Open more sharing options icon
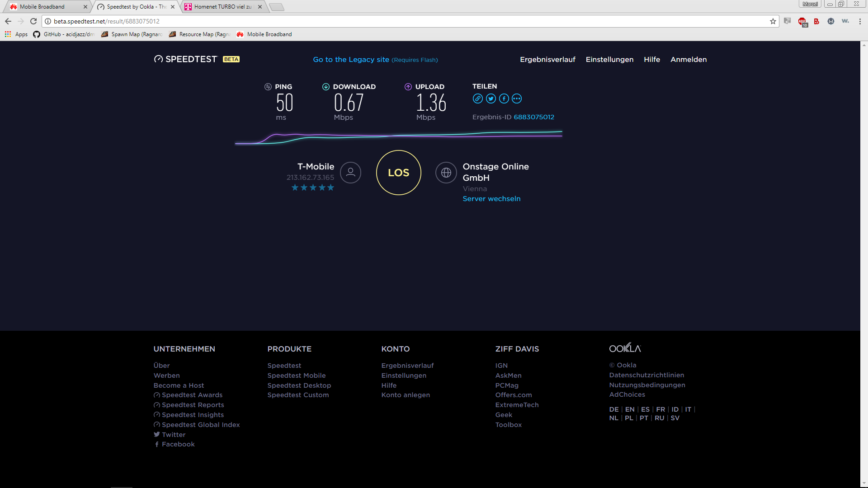 coord(517,99)
